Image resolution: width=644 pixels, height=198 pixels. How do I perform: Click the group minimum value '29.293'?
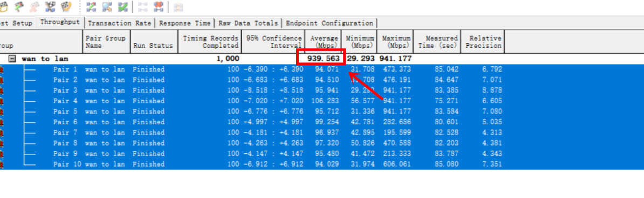click(x=361, y=59)
